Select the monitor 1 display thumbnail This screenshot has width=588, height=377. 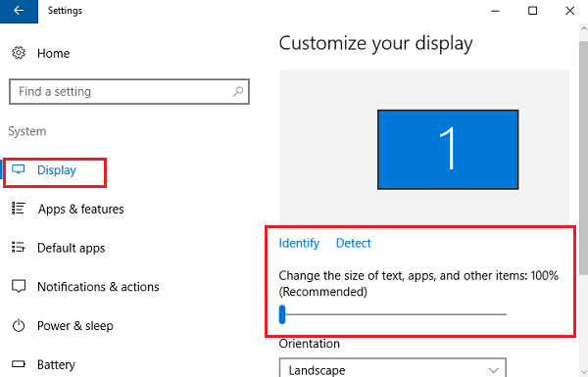tap(448, 150)
